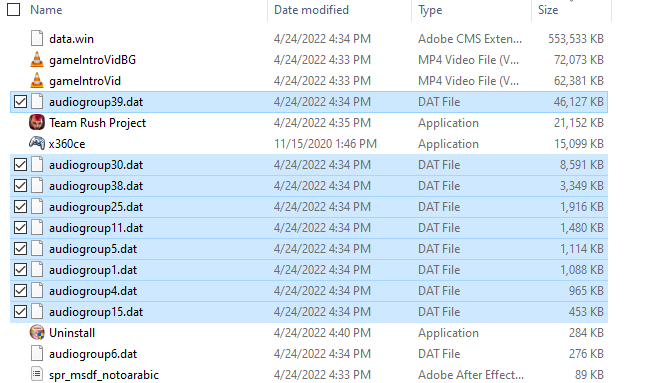Select the Team Rush Project name
The height and width of the screenshot is (383, 669).
click(x=97, y=123)
